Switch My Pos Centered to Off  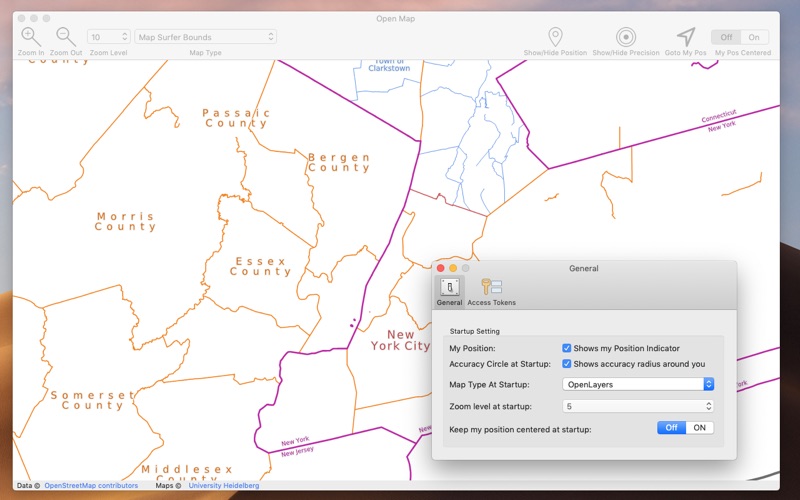coord(726,37)
